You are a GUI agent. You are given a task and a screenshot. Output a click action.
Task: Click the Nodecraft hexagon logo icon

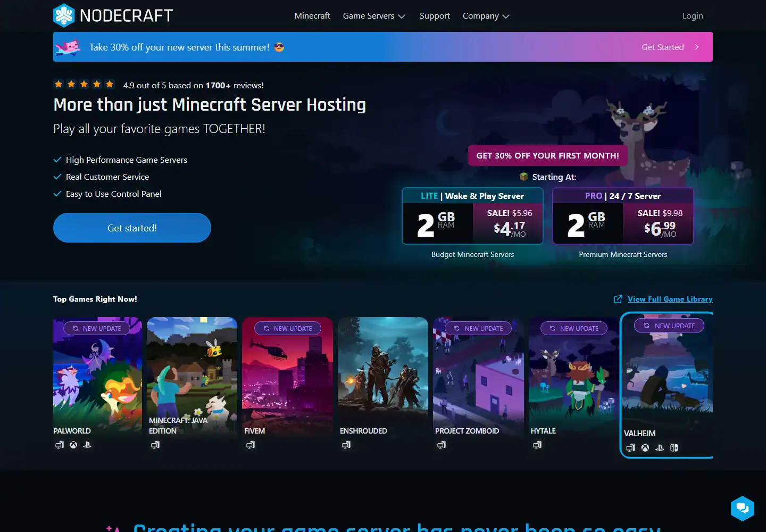(x=64, y=15)
